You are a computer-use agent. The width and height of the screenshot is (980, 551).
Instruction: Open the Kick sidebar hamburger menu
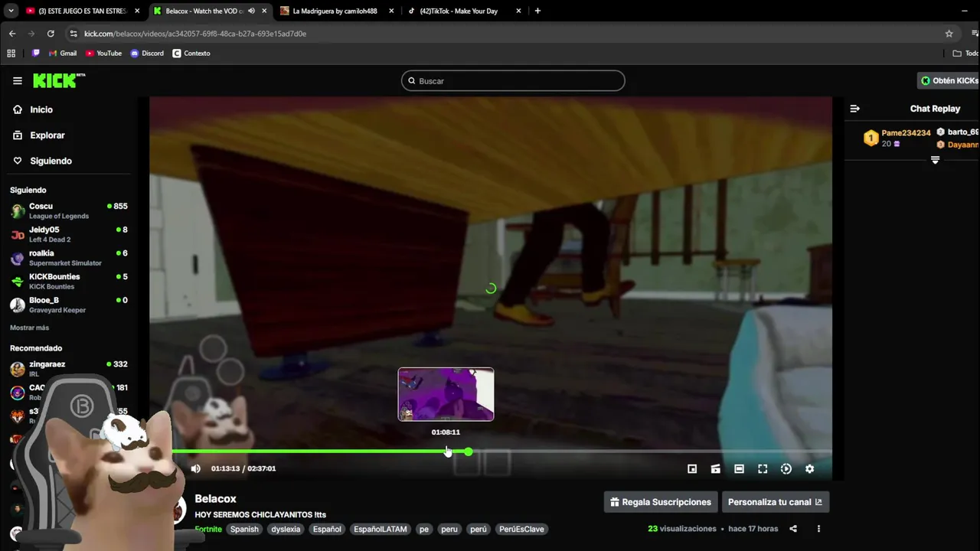pos(18,80)
